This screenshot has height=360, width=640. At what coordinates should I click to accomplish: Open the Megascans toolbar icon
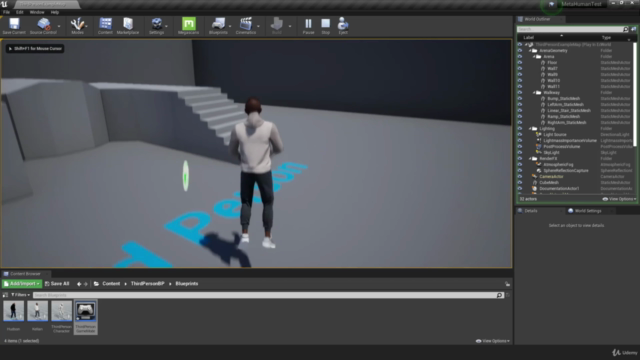[x=188, y=26]
